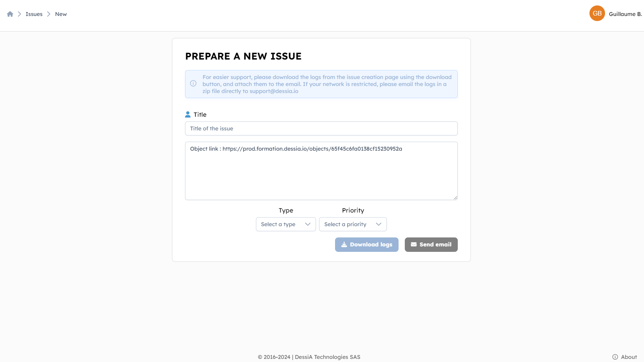
Task: Focus the Title of the issue field
Action: (x=321, y=128)
